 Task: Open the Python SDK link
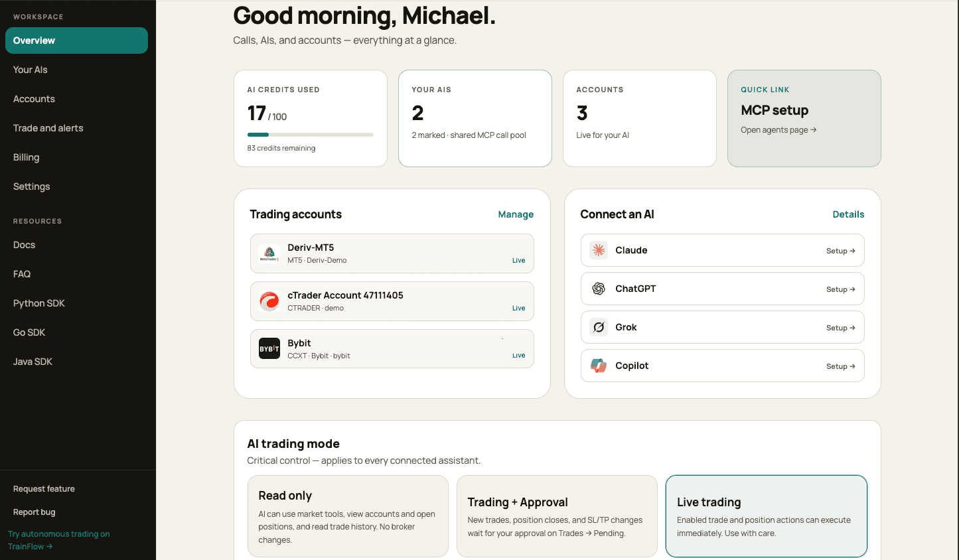[x=76, y=303]
